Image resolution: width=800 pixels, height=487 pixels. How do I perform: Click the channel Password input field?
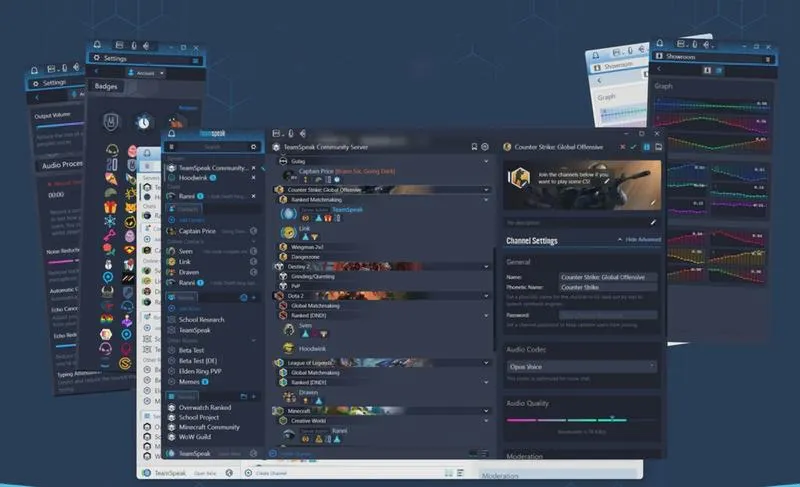(x=608, y=315)
